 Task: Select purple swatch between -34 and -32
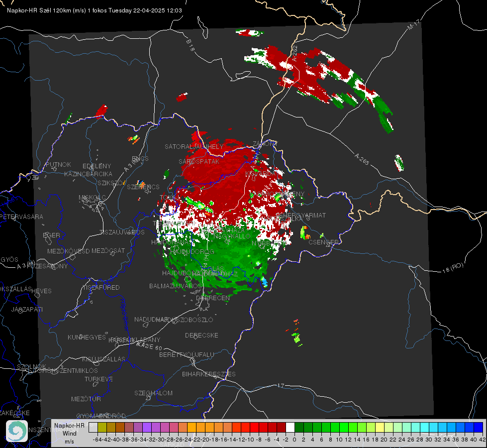click(147, 428)
